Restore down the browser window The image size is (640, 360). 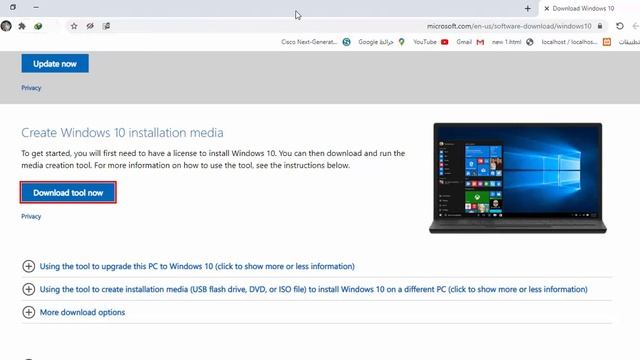pos(13,7)
